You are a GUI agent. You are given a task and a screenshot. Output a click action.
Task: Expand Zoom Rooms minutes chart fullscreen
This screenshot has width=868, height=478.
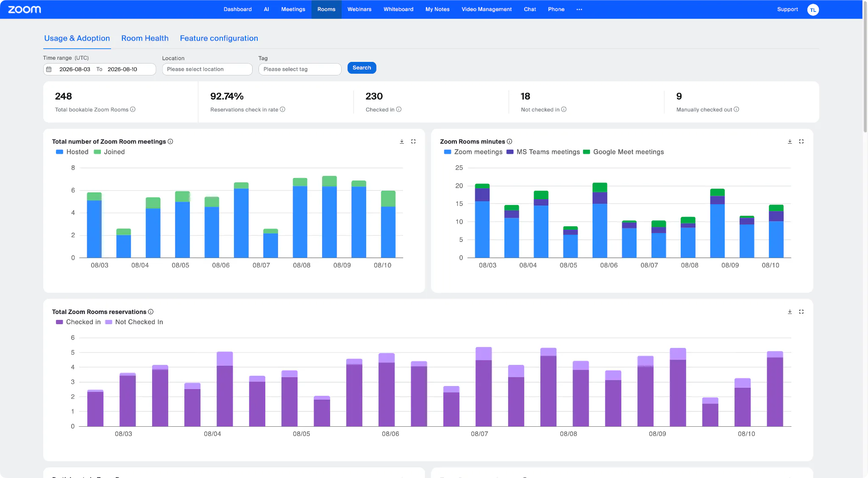pyautogui.click(x=801, y=142)
